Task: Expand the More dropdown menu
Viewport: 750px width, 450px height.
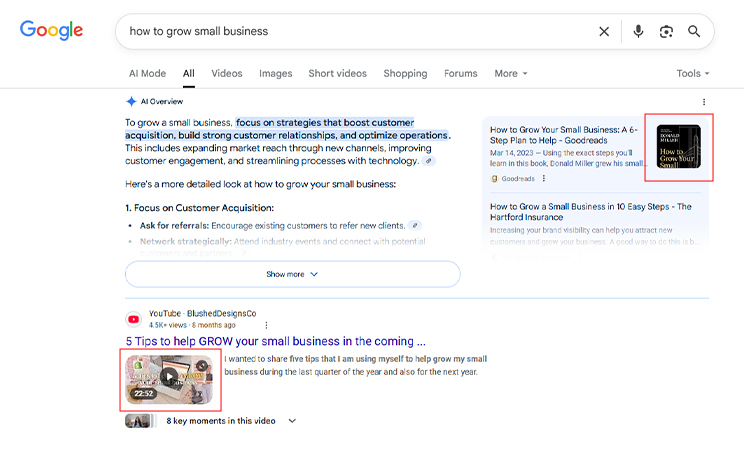Action: (x=511, y=74)
